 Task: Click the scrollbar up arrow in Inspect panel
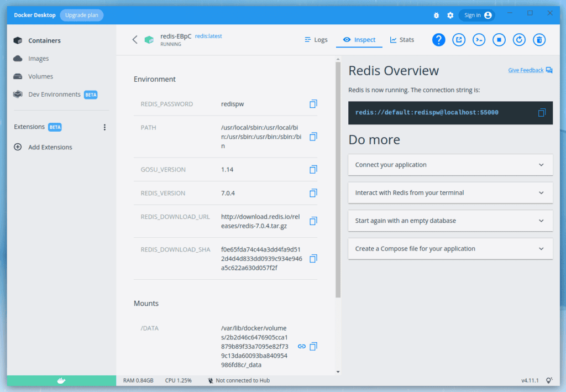[338, 59]
